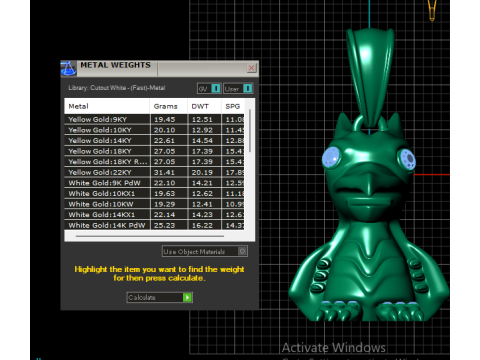Click the Calculate button
This screenshot has width=480, height=360.
[160, 297]
